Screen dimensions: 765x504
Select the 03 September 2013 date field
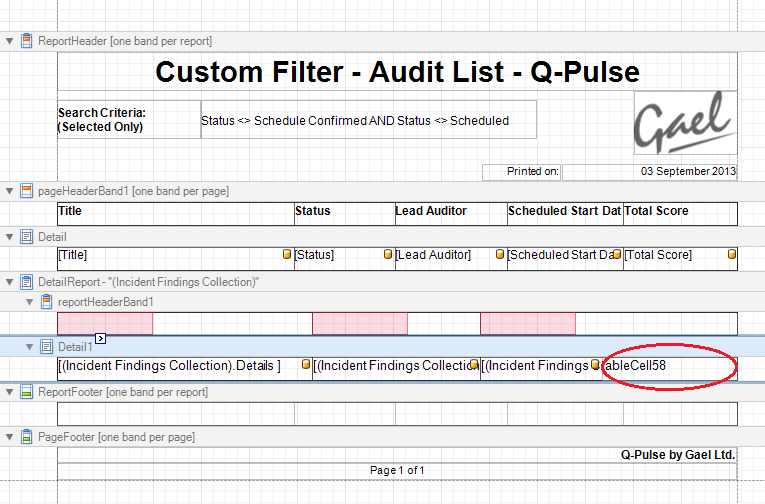649,172
